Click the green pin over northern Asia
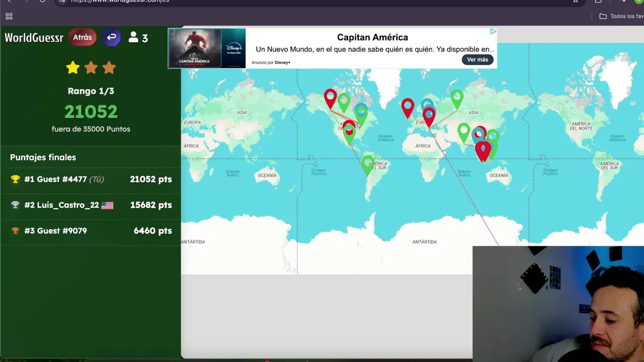This screenshot has width=644, height=362. [x=457, y=99]
